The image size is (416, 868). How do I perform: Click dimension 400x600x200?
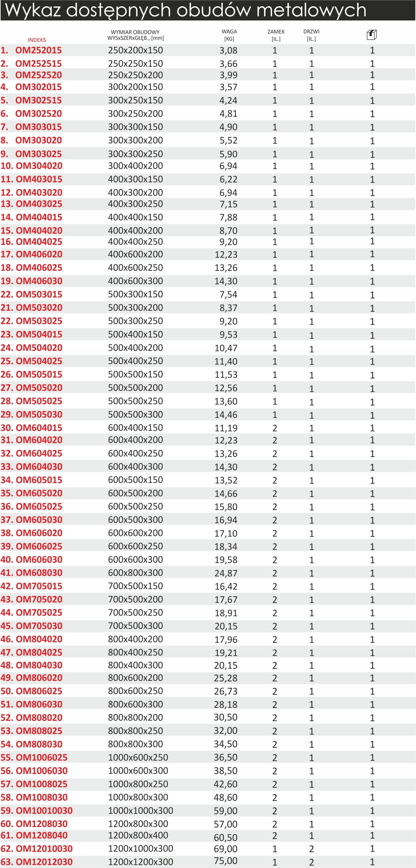(135, 254)
